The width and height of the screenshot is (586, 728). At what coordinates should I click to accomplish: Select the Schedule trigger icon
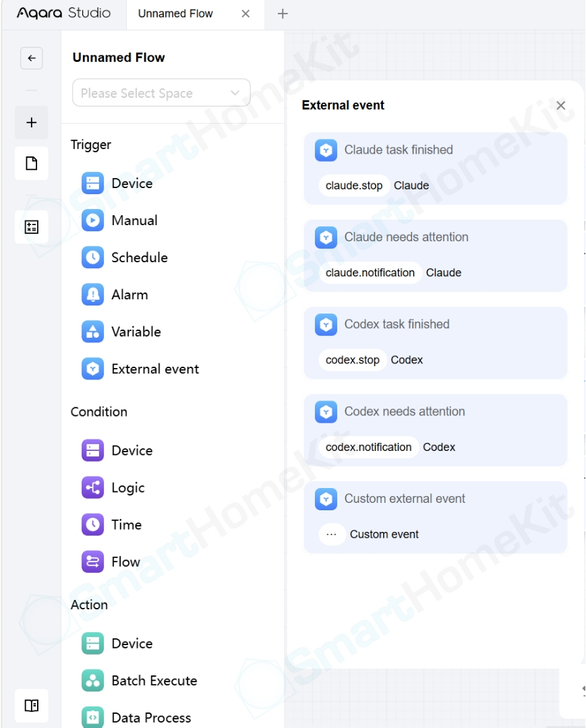pyautogui.click(x=93, y=257)
